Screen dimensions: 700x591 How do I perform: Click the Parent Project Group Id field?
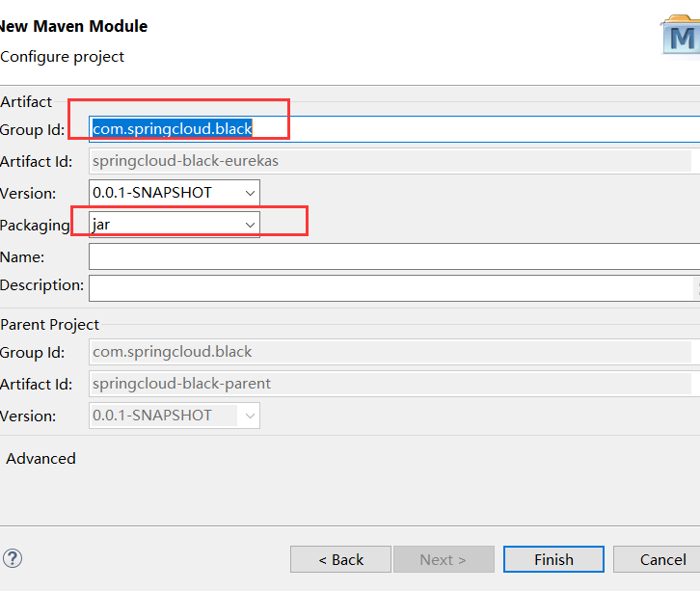[x=390, y=352]
